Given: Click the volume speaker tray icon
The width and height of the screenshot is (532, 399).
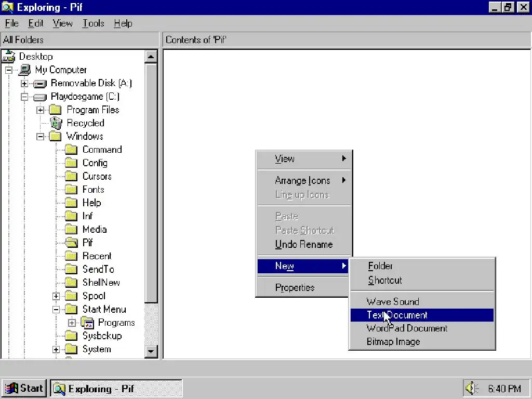Looking at the screenshot, I should point(472,388).
